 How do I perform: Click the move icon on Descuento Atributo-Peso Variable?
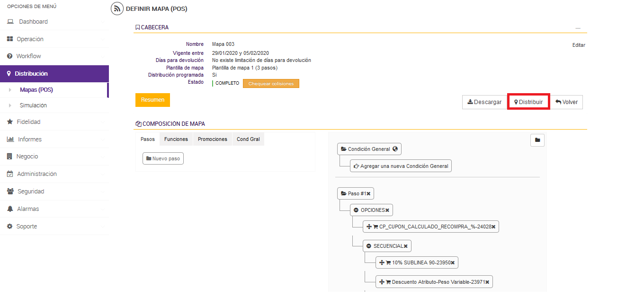pos(382,282)
